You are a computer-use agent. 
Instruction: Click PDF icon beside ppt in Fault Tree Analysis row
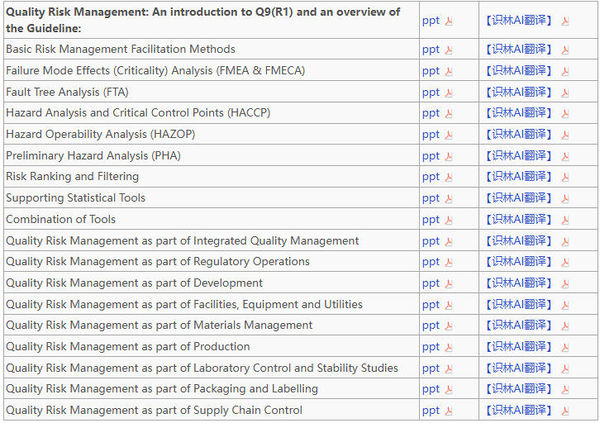[449, 92]
